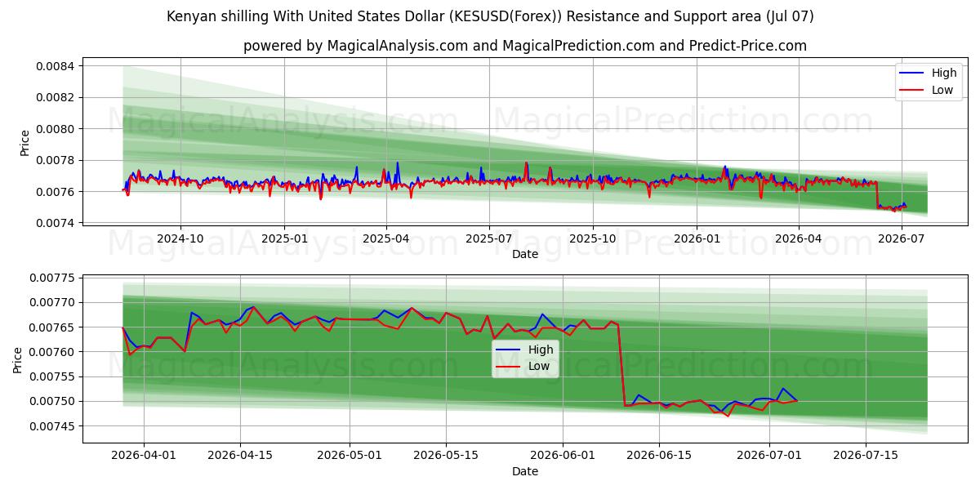Click the 0.0076 y-axis tick label
This screenshot has width=980, height=490.
tap(56, 192)
